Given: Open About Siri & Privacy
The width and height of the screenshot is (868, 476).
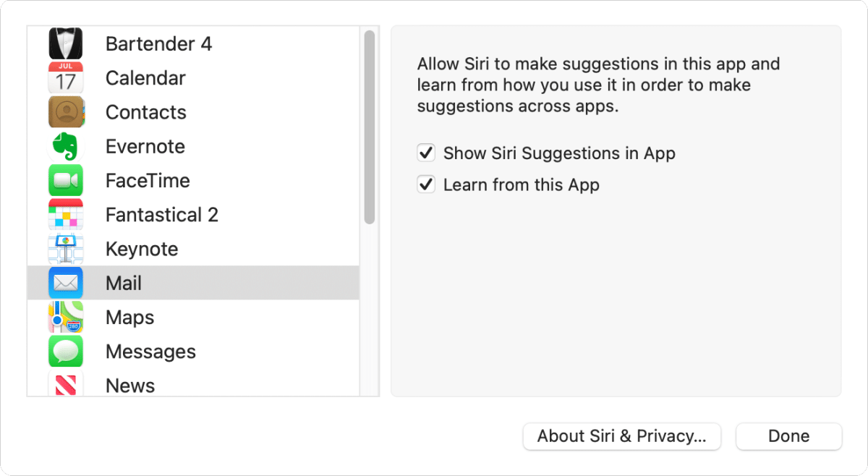Looking at the screenshot, I should click(x=622, y=436).
